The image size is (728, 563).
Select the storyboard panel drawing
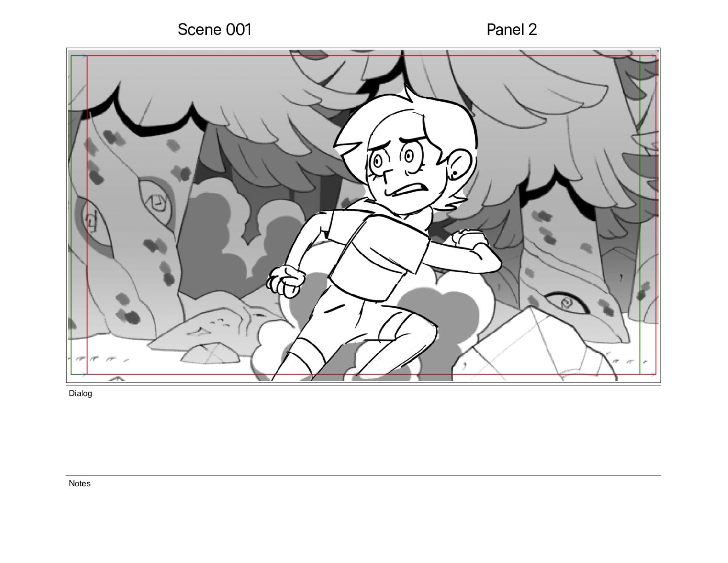coord(364,215)
